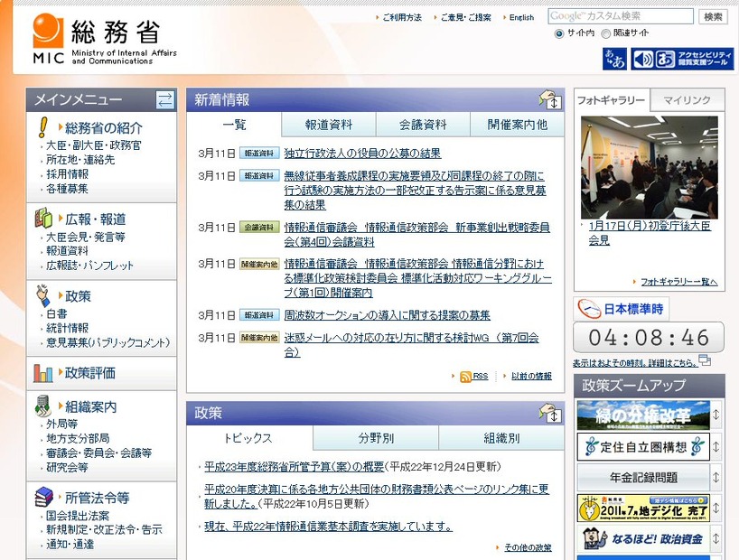This screenshot has height=560, width=739.
Task: Click the bar chart icon beside 政策評価
Action: click(42, 373)
